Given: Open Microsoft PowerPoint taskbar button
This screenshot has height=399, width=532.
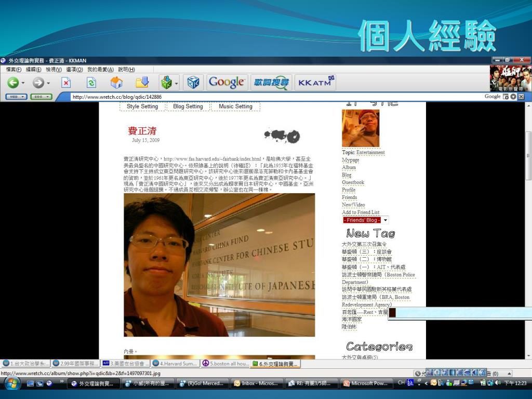Looking at the screenshot, I should point(367,383).
